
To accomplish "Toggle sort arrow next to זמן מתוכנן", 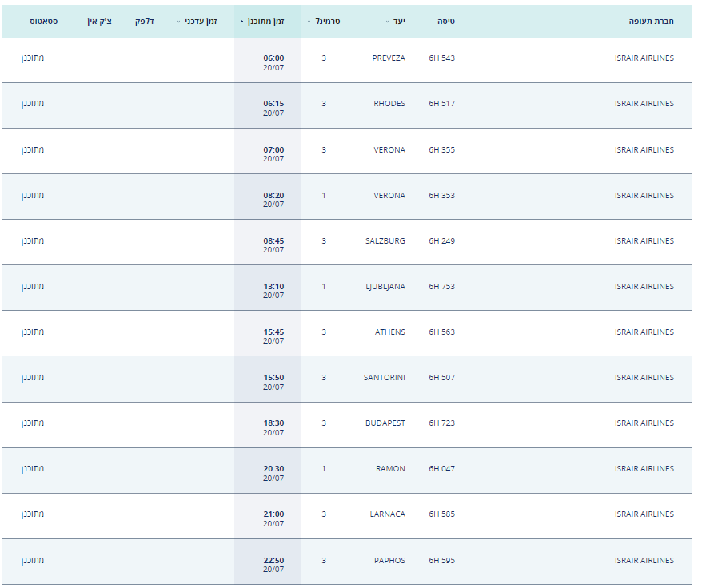I will 241,22.
